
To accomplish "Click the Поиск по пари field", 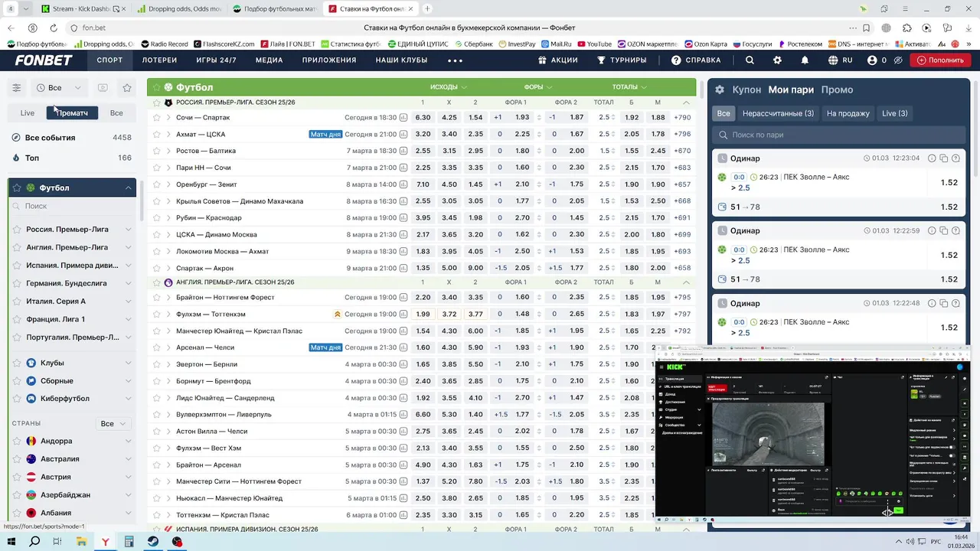I will [837, 135].
